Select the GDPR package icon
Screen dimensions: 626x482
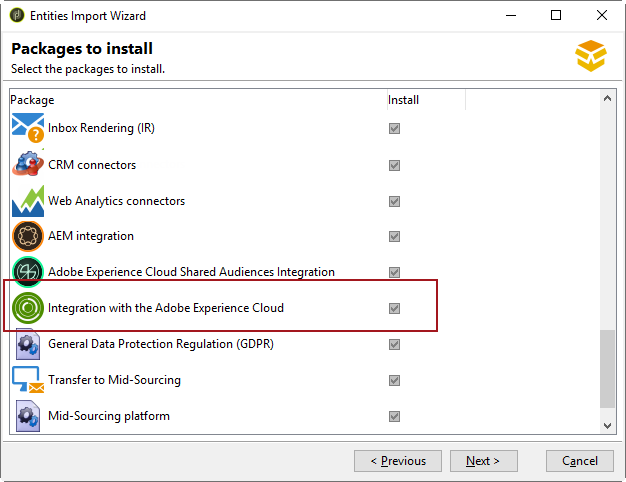click(28, 344)
